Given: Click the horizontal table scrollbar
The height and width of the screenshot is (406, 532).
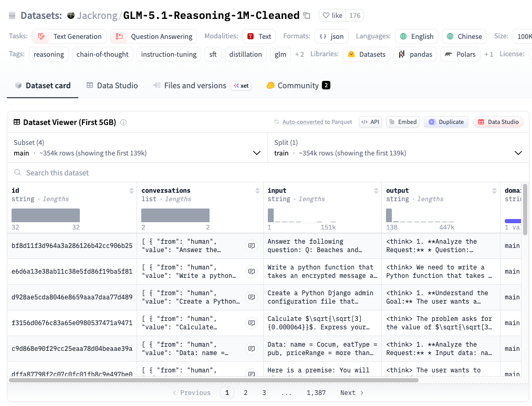Looking at the screenshot, I should (x=214, y=380).
